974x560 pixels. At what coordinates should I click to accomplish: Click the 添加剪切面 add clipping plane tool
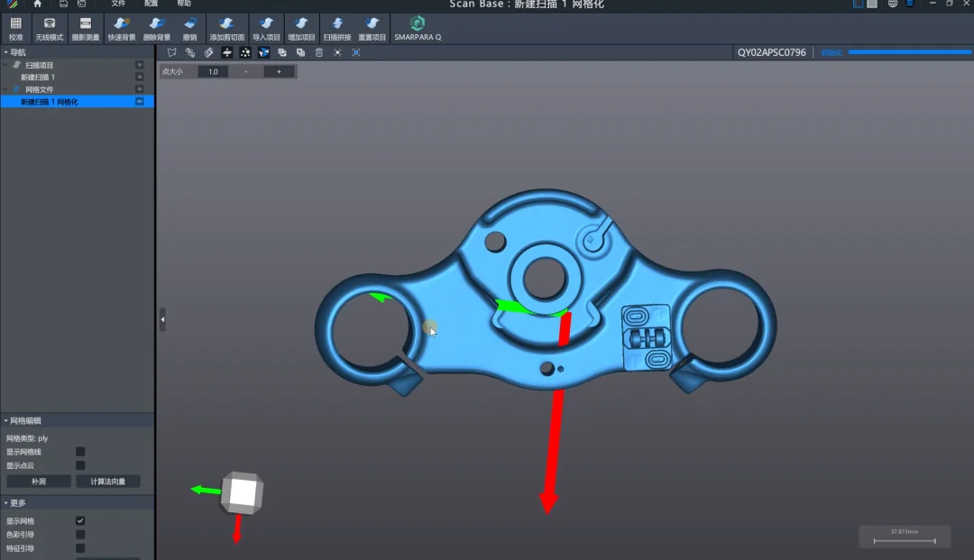pyautogui.click(x=226, y=29)
